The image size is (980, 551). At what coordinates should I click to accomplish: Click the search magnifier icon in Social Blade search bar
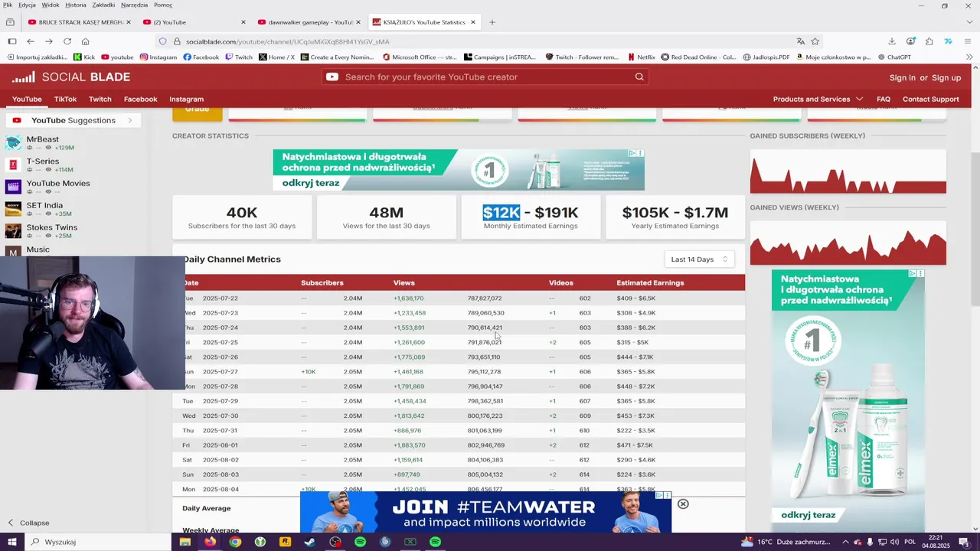click(x=639, y=77)
